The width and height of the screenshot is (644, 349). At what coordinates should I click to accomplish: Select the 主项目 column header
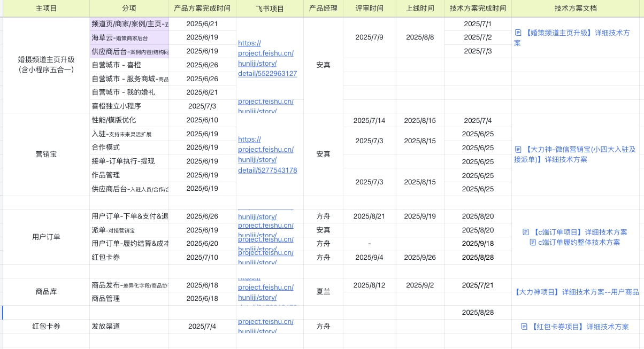point(46,9)
